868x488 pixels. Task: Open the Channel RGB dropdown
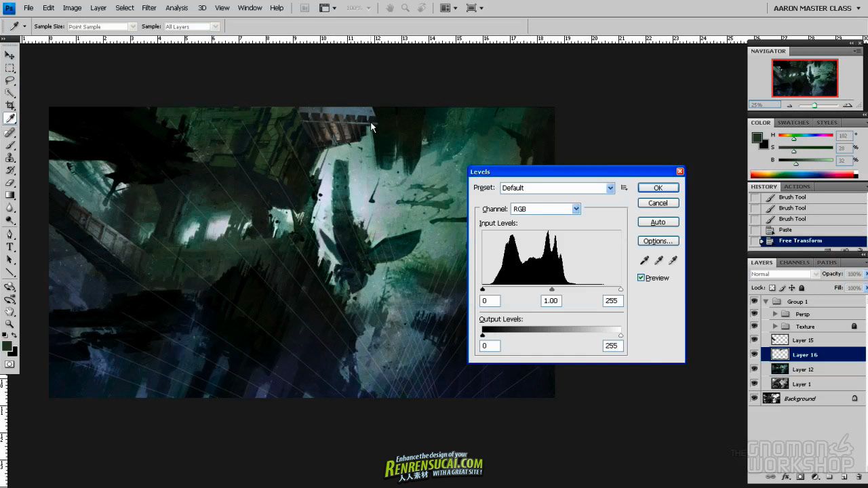click(546, 209)
